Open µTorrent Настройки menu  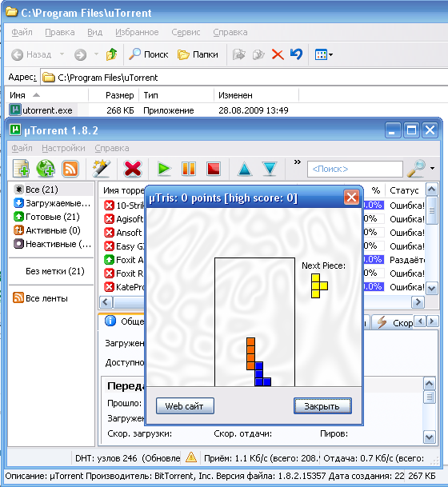pyautogui.click(x=63, y=148)
